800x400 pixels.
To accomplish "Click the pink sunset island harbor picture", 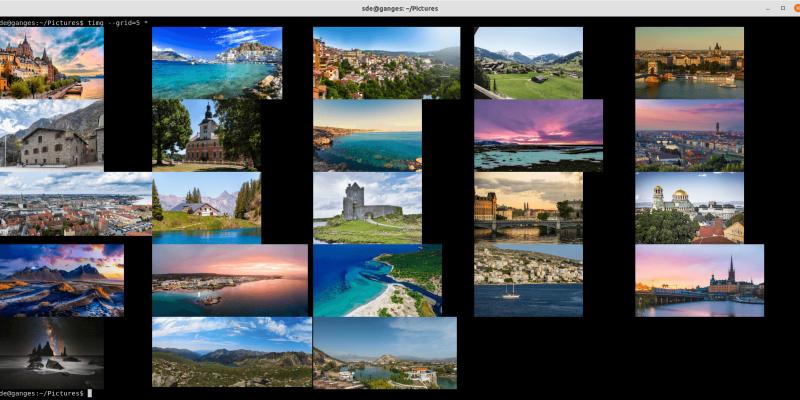I will 230,280.
